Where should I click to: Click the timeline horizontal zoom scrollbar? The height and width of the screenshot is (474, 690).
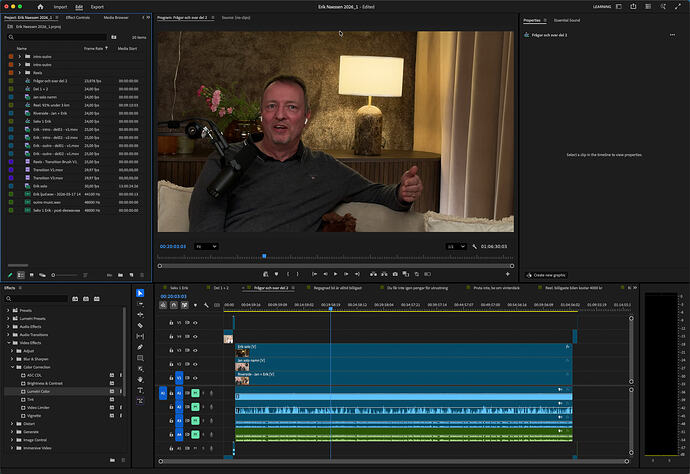(x=393, y=461)
